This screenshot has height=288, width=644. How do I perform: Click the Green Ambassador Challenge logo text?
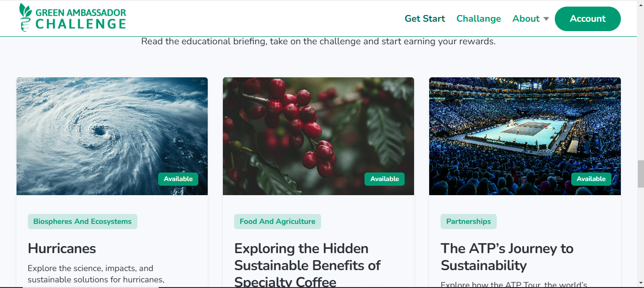81,18
